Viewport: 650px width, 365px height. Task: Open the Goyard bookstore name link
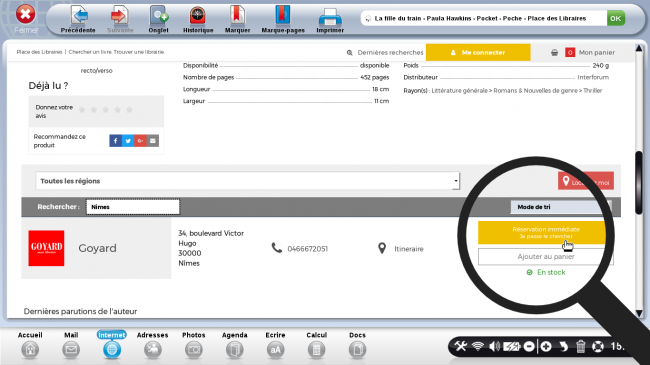[97, 248]
